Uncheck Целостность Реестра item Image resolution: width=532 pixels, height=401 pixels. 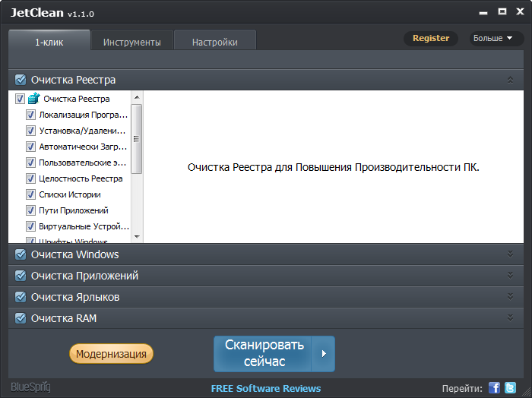(31, 178)
